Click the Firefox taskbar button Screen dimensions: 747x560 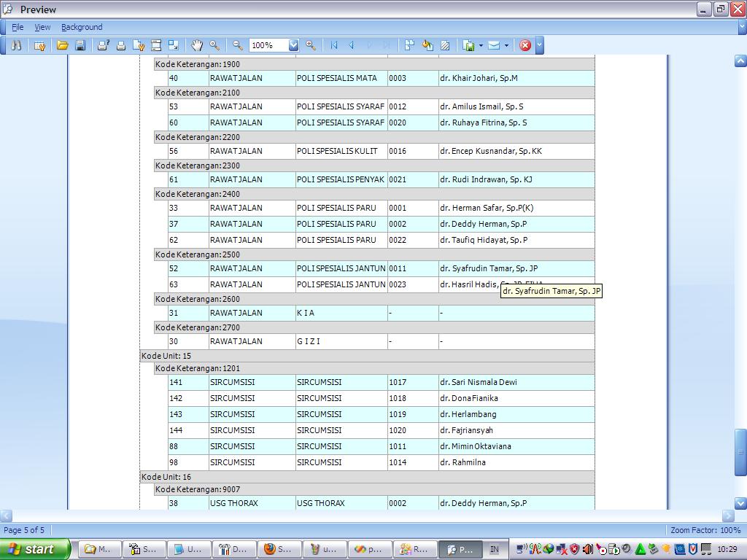277,549
